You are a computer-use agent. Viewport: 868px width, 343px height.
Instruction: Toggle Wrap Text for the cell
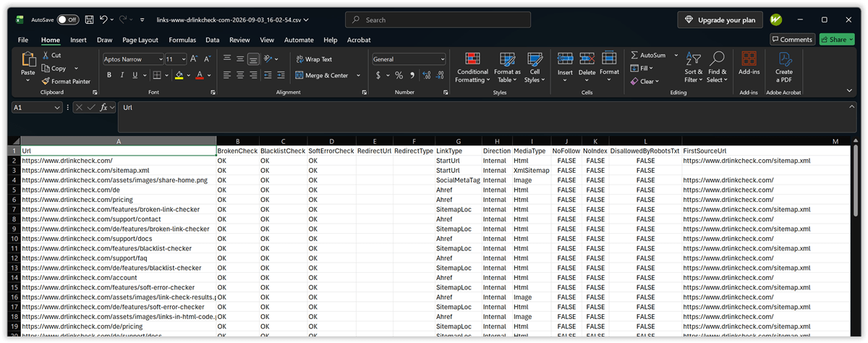(x=314, y=59)
